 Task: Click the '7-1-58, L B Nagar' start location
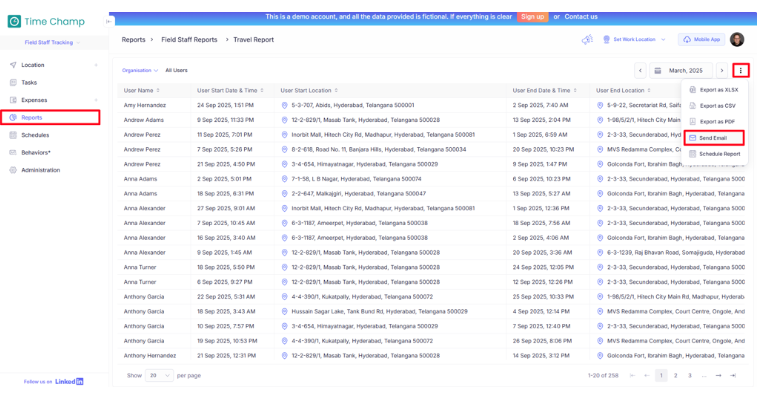tap(356, 179)
